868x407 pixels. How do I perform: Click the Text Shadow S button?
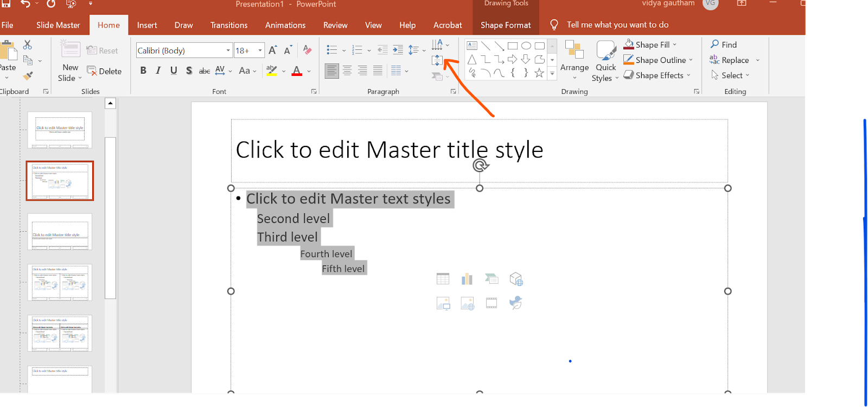(189, 71)
